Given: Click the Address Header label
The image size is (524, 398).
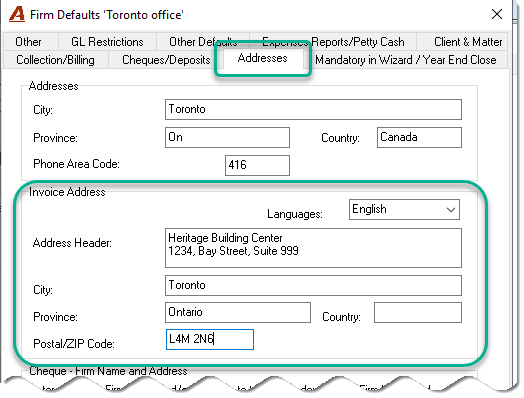Looking at the screenshot, I should click(x=72, y=243).
